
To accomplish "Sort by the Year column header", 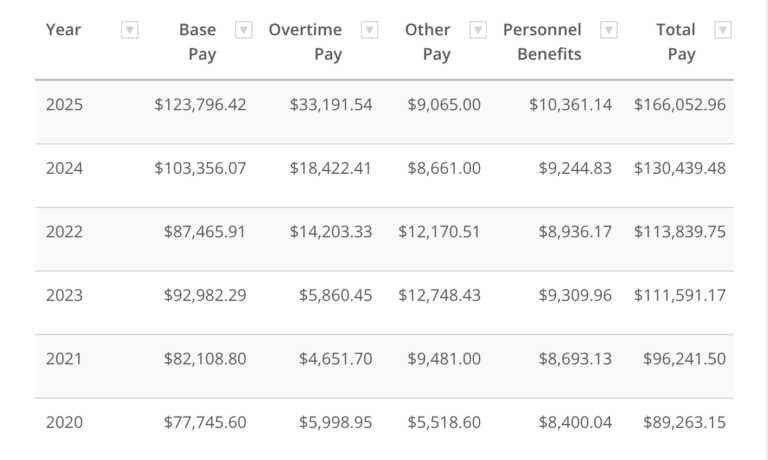I will tap(64, 30).
